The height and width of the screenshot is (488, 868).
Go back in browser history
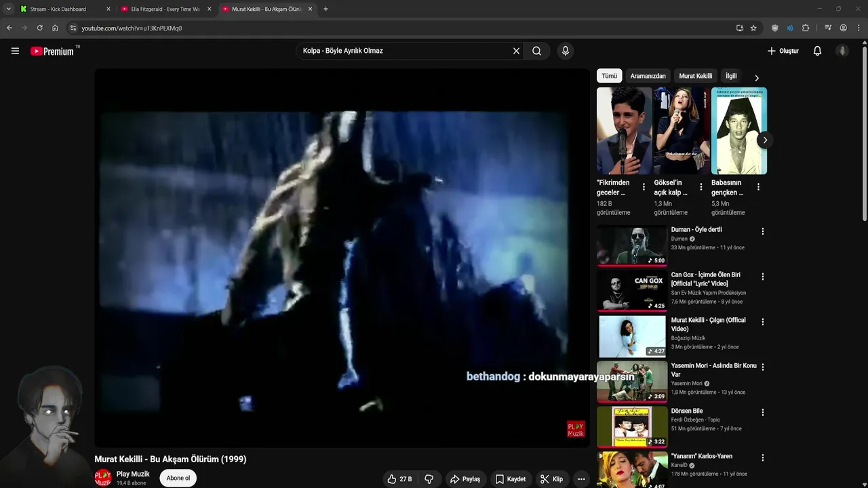tap(9, 28)
